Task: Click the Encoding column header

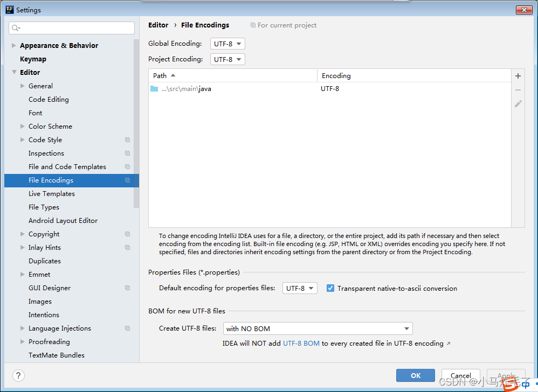Action: tap(414, 76)
